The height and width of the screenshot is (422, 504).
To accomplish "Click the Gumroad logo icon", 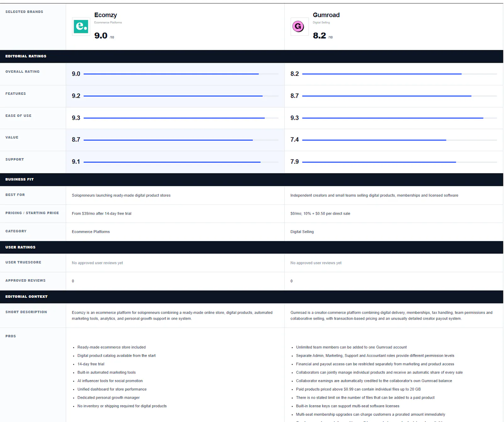I will click(x=299, y=26).
